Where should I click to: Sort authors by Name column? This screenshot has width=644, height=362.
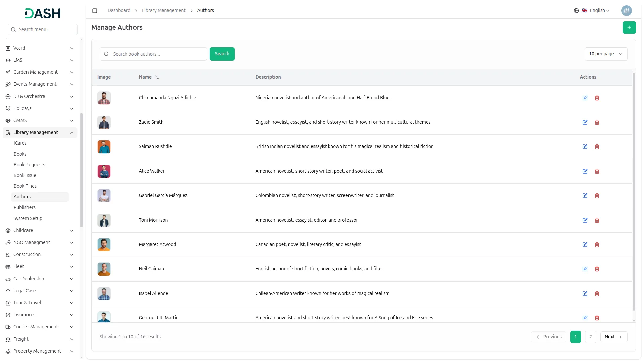tap(149, 77)
